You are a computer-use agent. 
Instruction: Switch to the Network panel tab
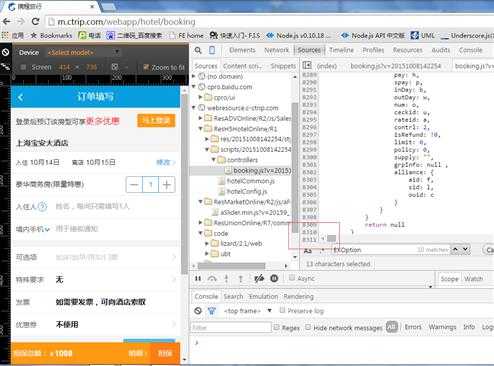point(276,50)
